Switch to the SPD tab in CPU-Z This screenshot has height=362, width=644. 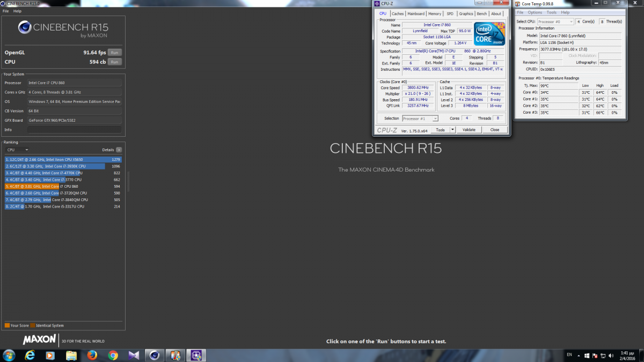coord(450,14)
